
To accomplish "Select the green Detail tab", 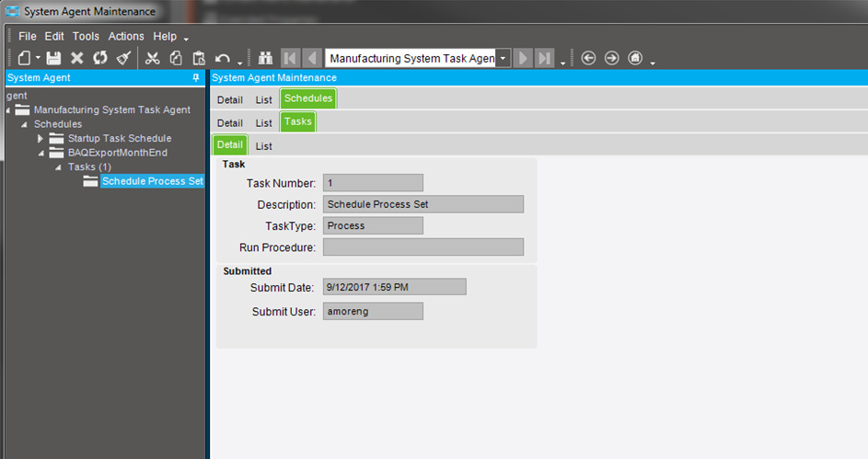I will (x=230, y=145).
